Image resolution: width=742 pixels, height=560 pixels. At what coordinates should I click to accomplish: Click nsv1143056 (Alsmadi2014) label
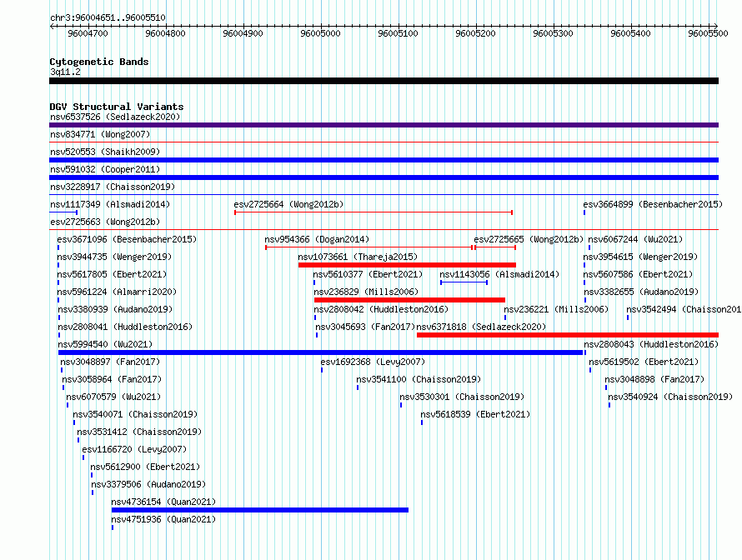[x=499, y=274]
